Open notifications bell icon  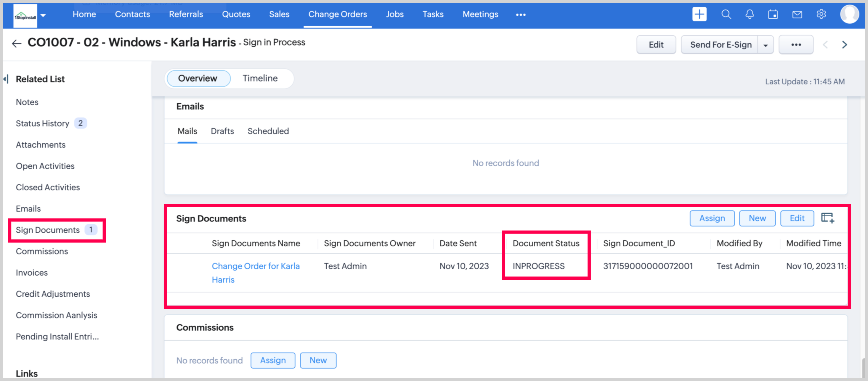point(749,15)
